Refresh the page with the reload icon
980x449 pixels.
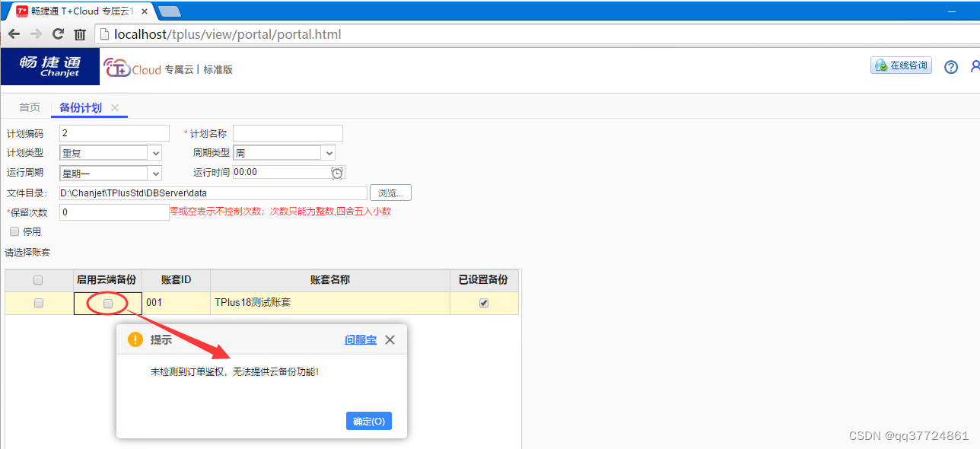click(57, 33)
